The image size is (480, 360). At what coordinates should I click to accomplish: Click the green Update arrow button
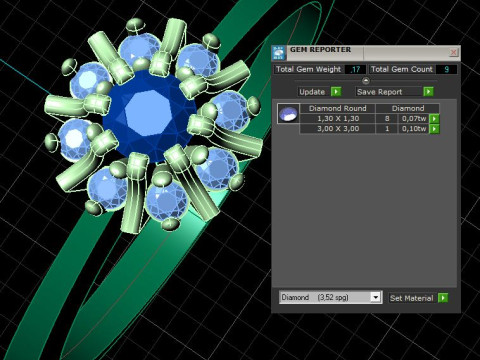(x=336, y=91)
